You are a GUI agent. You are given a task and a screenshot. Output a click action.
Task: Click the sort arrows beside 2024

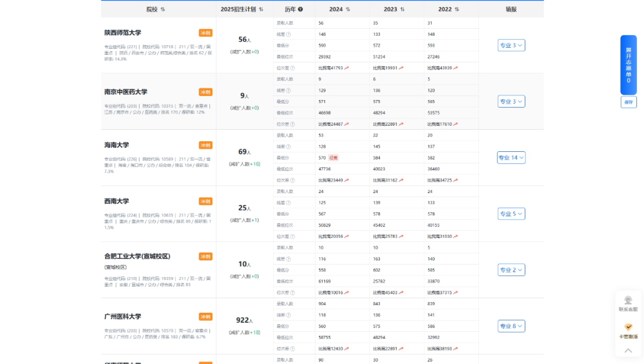348,10
